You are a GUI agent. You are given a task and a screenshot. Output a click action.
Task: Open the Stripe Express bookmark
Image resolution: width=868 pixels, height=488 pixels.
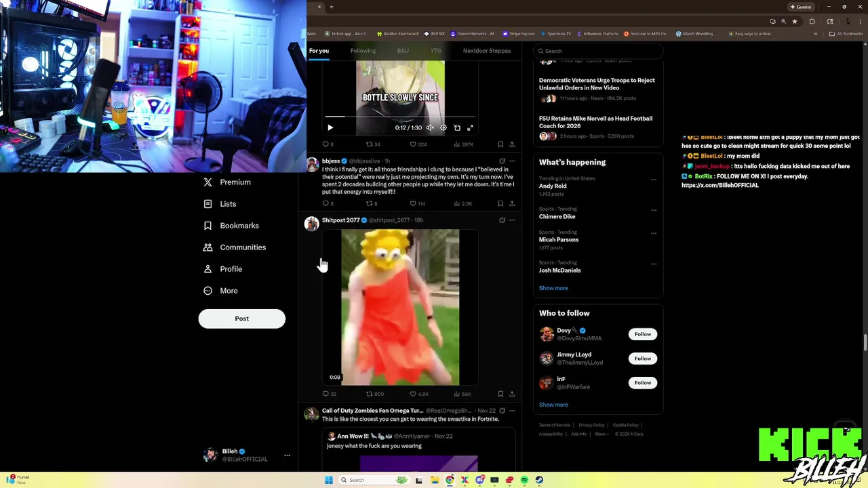click(x=520, y=33)
